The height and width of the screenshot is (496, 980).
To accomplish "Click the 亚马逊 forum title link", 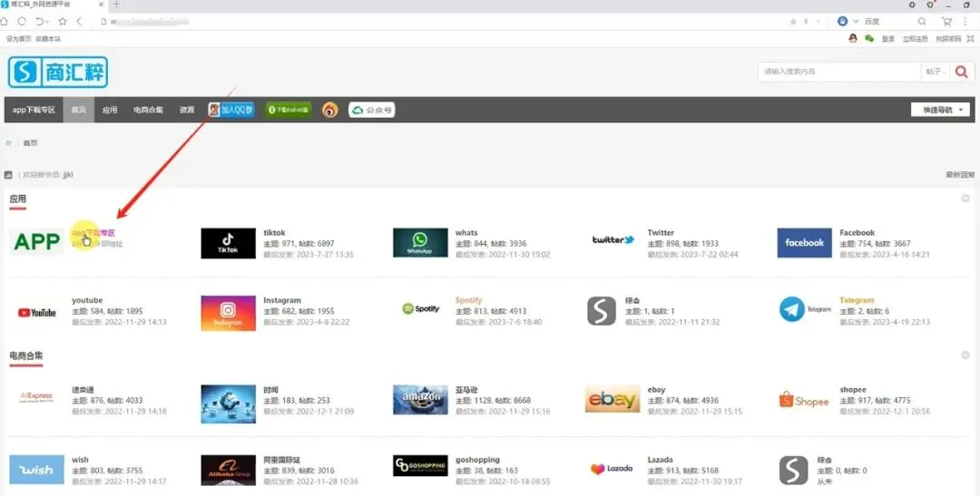I will (x=466, y=390).
